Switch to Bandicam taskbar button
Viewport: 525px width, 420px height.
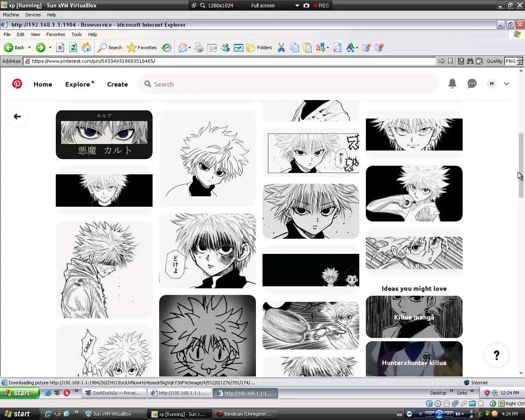244,414
